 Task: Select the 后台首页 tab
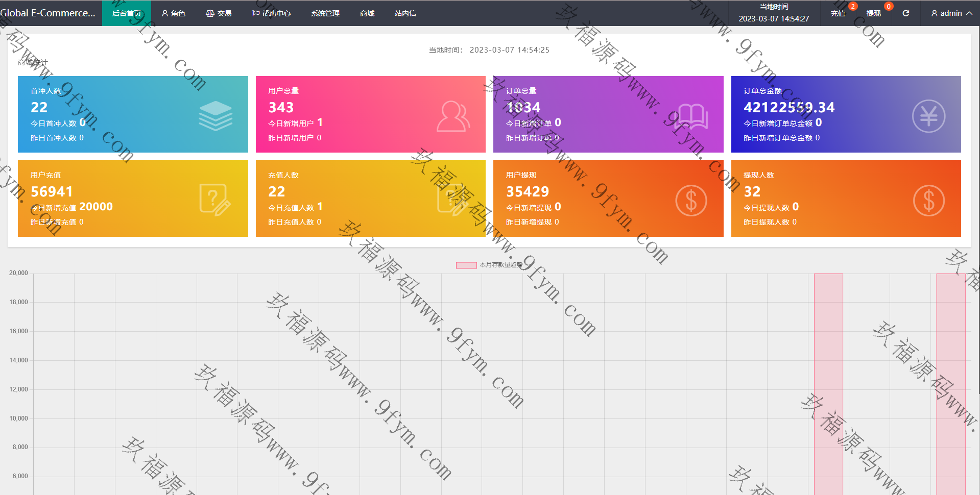pyautogui.click(x=126, y=13)
